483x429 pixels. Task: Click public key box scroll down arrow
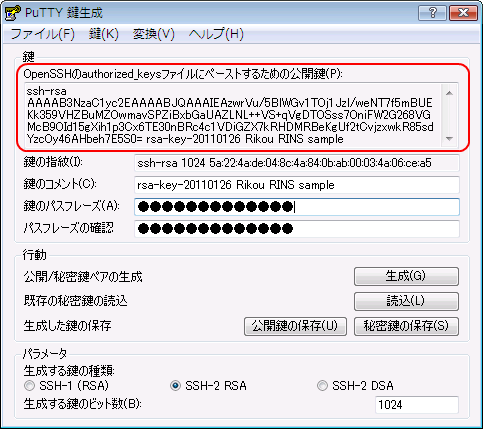(449, 138)
